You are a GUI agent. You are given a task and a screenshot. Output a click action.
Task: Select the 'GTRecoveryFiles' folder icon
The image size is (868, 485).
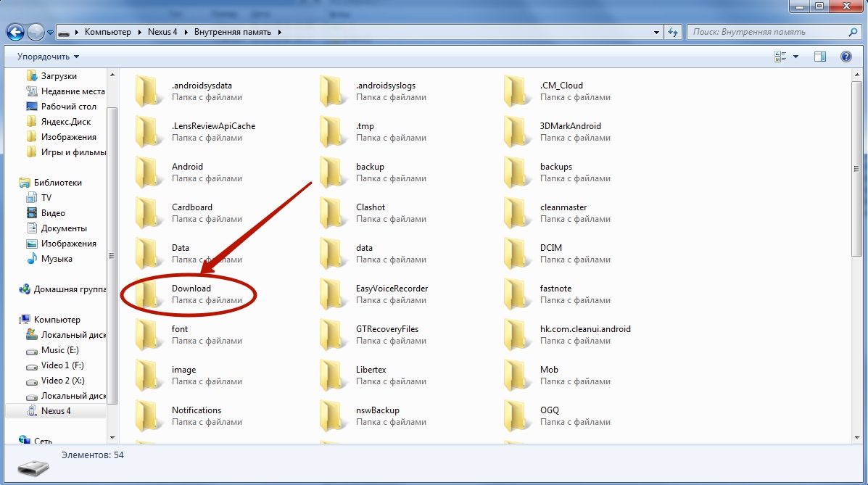pyautogui.click(x=332, y=335)
